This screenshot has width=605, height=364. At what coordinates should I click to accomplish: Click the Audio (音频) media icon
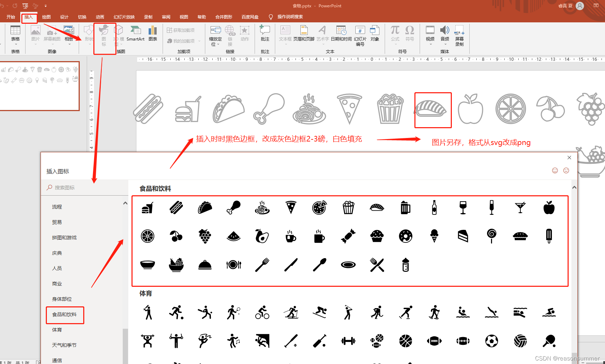(445, 30)
